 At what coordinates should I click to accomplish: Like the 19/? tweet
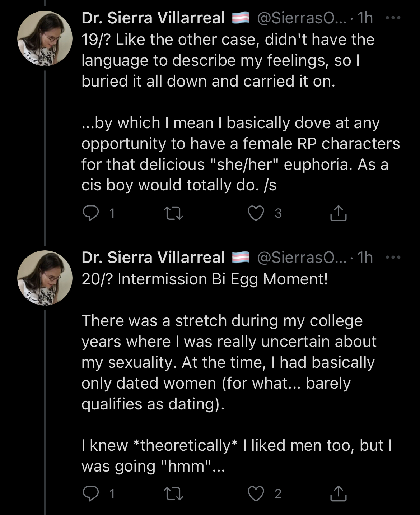pos(256,213)
